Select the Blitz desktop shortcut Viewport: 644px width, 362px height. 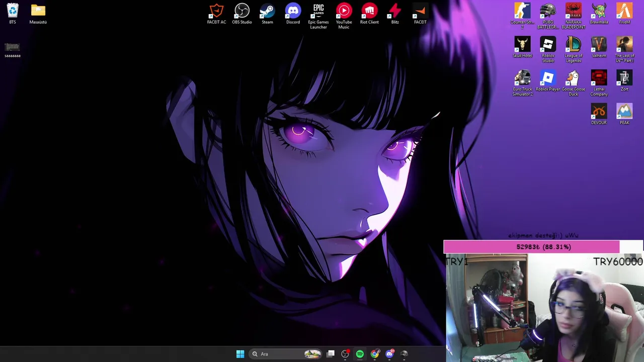(x=395, y=14)
